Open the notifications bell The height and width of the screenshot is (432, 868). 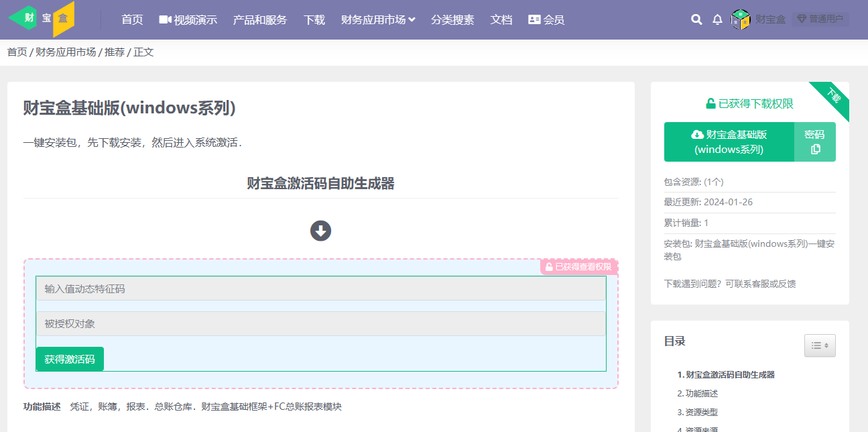(x=717, y=19)
